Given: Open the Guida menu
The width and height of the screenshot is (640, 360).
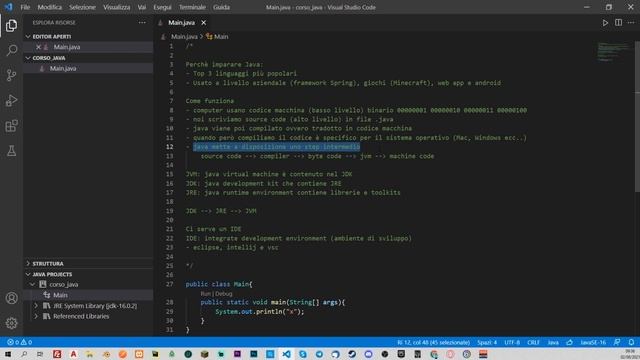Looking at the screenshot, I should pos(221,7).
